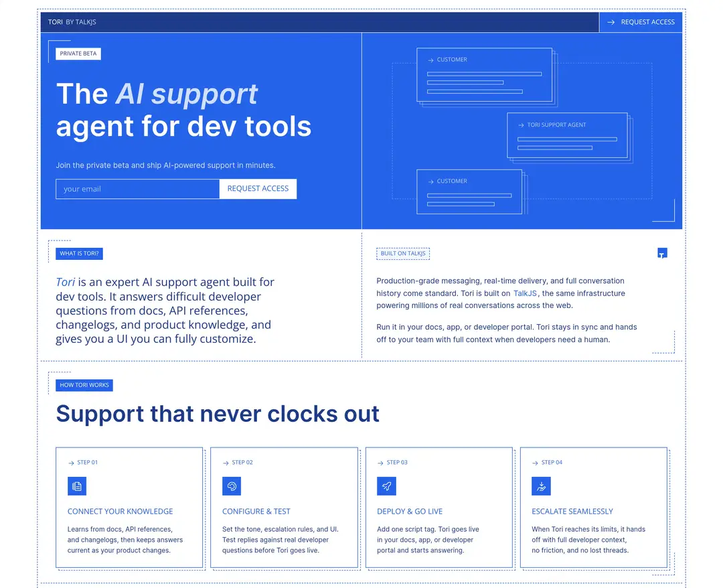Click the DEPLOY & GO LIVE title

[x=410, y=512]
